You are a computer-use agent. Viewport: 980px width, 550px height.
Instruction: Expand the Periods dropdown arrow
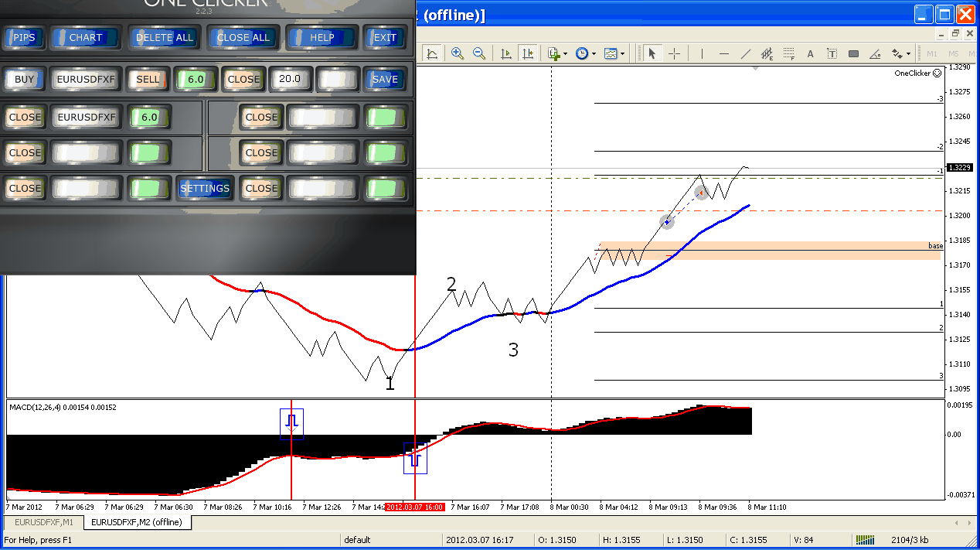(x=594, y=54)
